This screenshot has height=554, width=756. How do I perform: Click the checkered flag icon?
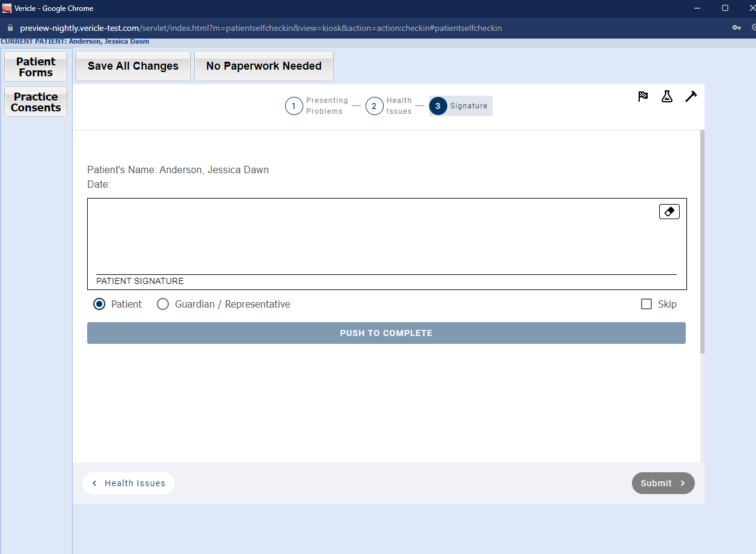(643, 96)
